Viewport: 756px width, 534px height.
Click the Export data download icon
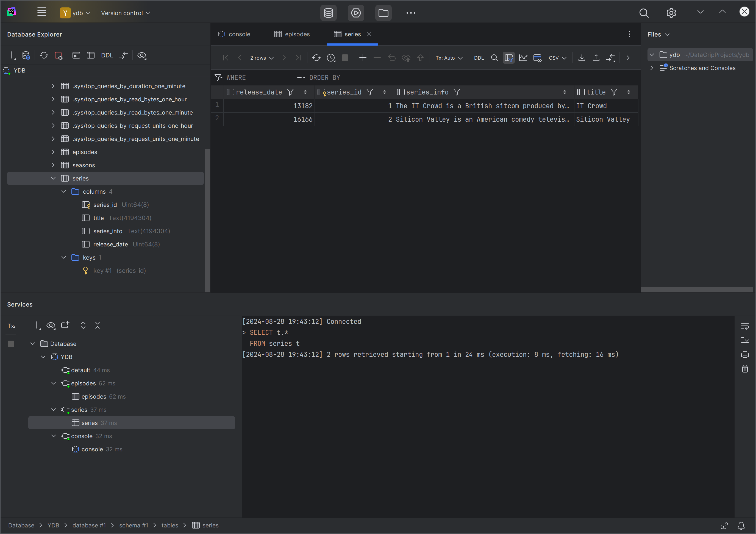[582, 58]
